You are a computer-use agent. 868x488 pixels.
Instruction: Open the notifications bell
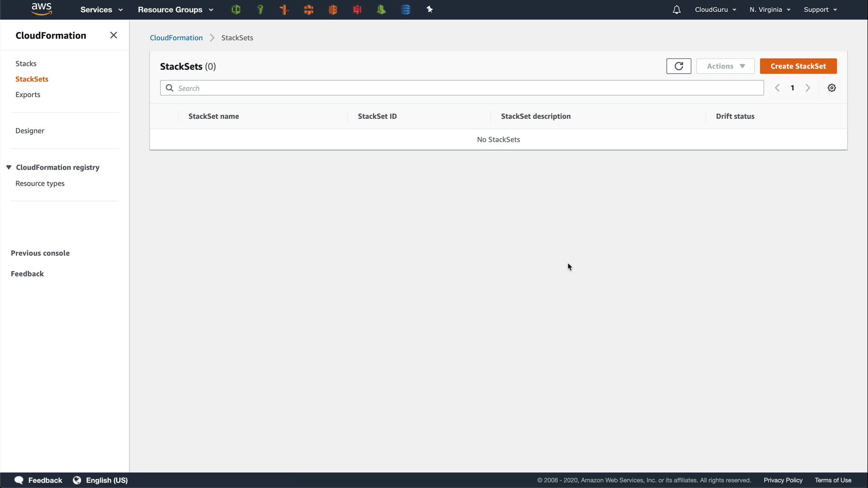click(x=676, y=9)
